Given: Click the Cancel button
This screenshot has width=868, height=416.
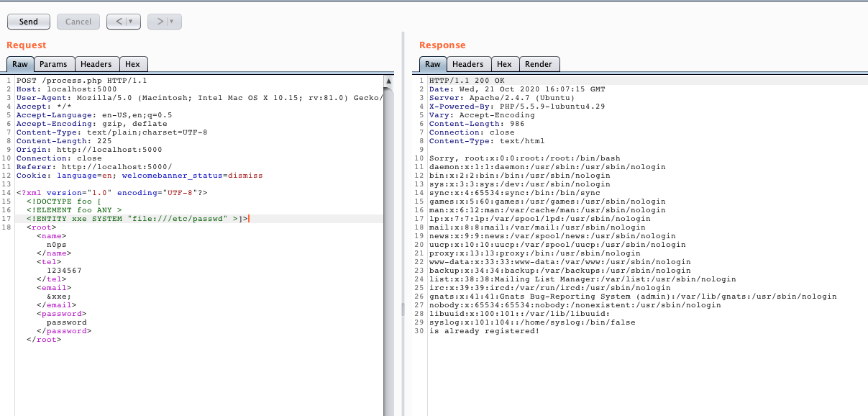Looking at the screenshot, I should (x=78, y=22).
